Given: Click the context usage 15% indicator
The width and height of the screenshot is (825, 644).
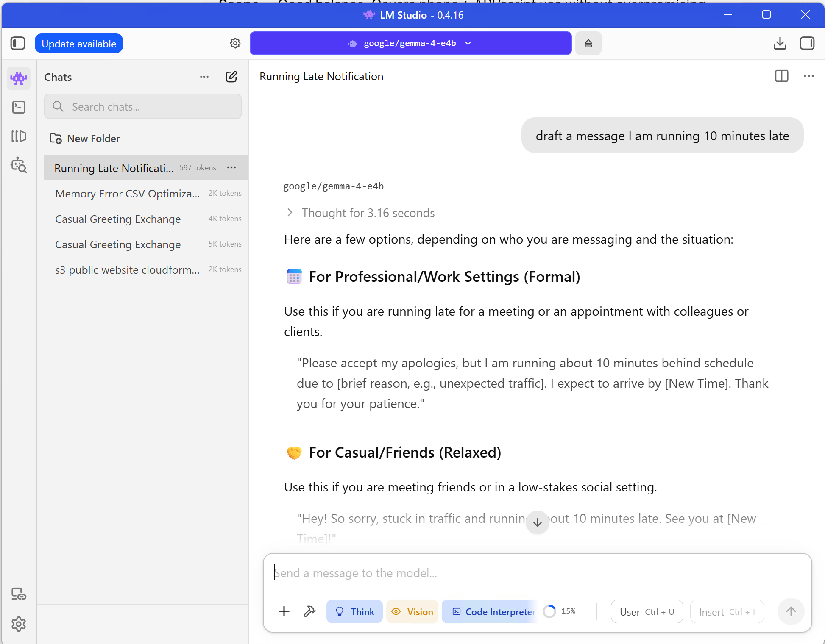Looking at the screenshot, I should click(560, 611).
